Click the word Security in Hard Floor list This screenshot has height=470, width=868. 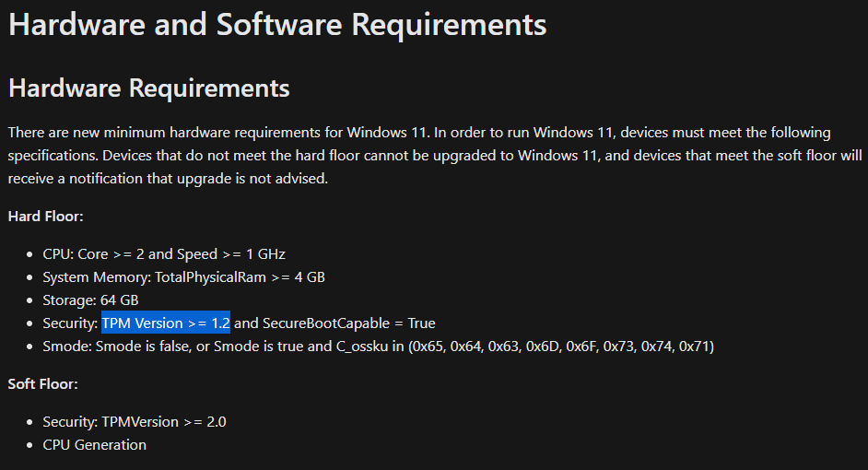(x=70, y=323)
